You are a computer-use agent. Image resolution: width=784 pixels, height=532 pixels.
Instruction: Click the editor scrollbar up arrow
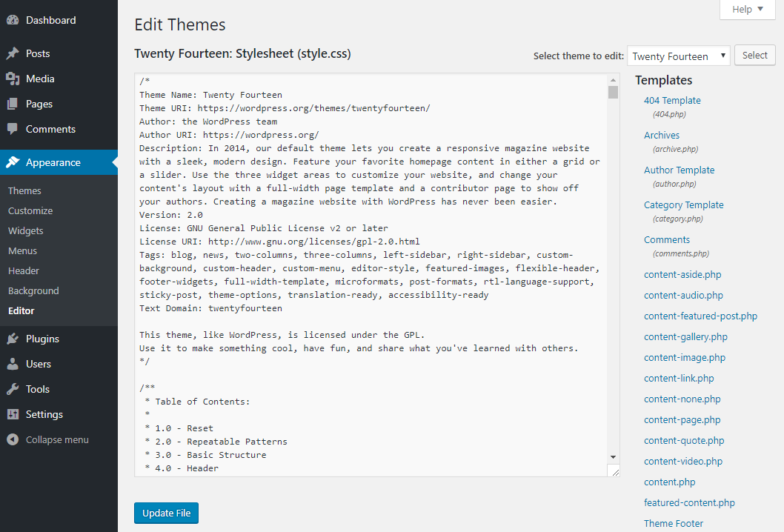click(613, 80)
